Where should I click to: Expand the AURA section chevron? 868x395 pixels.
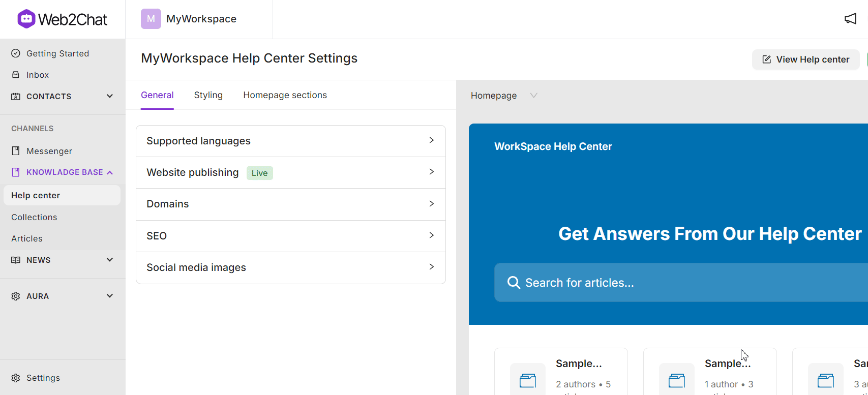pyautogui.click(x=110, y=296)
